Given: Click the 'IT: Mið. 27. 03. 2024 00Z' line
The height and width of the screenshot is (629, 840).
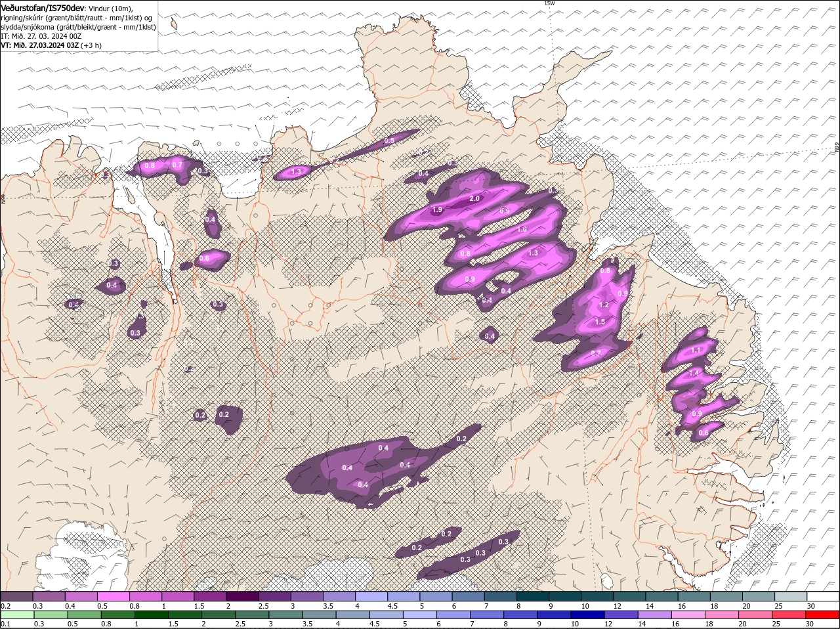Looking at the screenshot, I should click(41, 36).
